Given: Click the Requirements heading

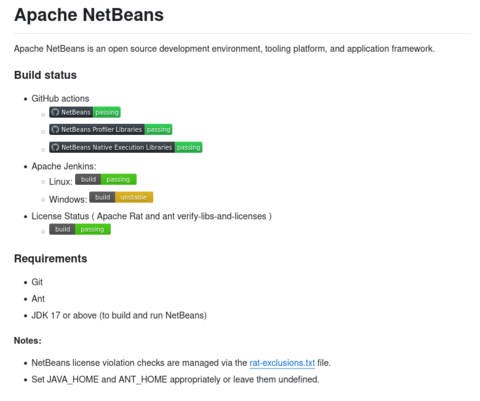Looking at the screenshot, I should coord(51,259).
